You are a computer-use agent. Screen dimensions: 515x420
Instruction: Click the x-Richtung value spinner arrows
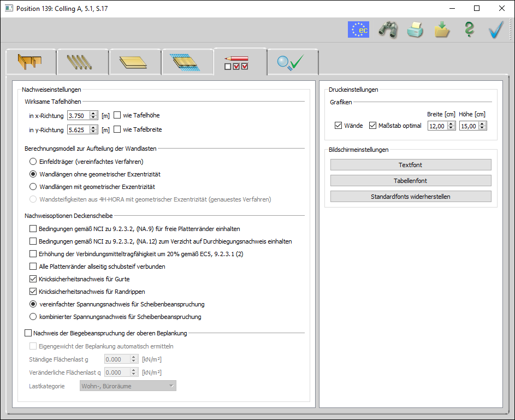tap(93, 115)
